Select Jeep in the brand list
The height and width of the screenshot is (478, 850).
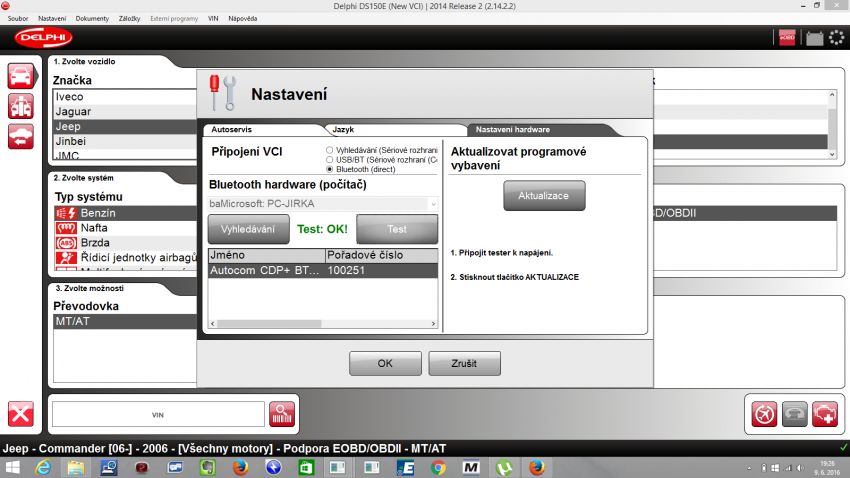125,126
